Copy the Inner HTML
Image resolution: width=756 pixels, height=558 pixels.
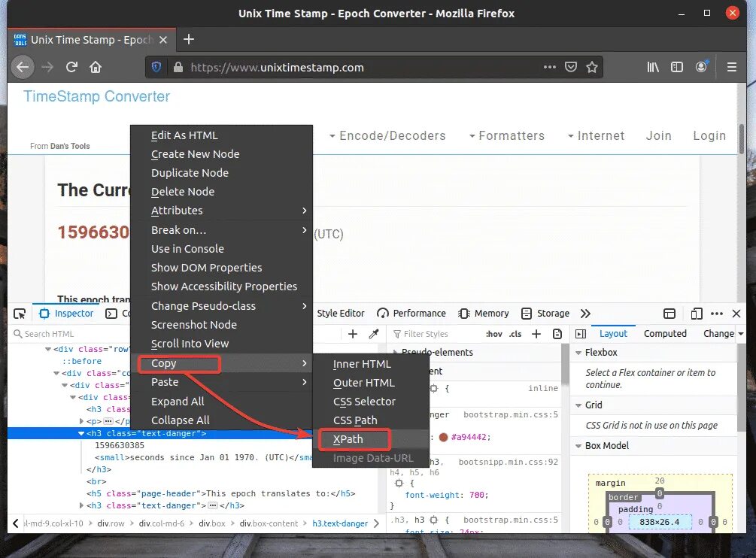pyautogui.click(x=370, y=364)
